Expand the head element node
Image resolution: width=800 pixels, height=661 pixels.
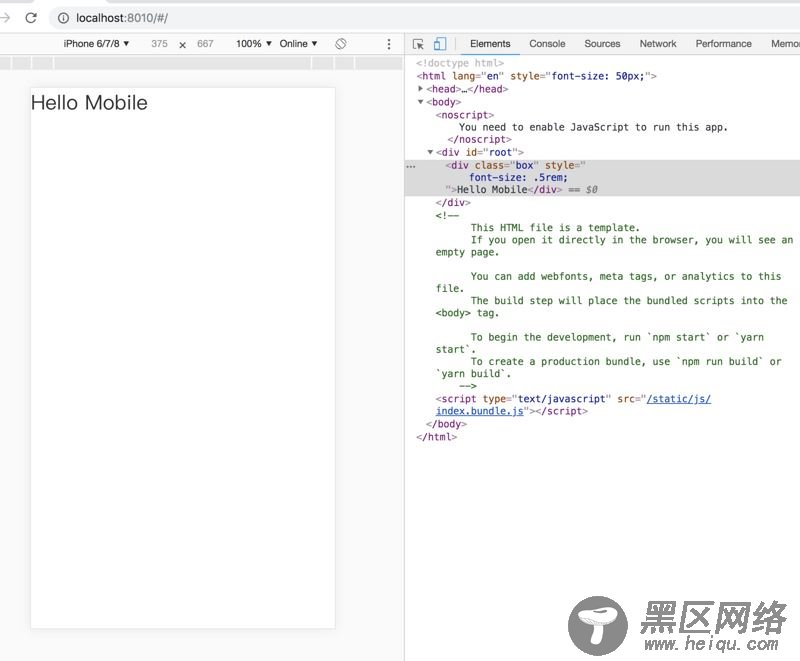click(x=421, y=89)
